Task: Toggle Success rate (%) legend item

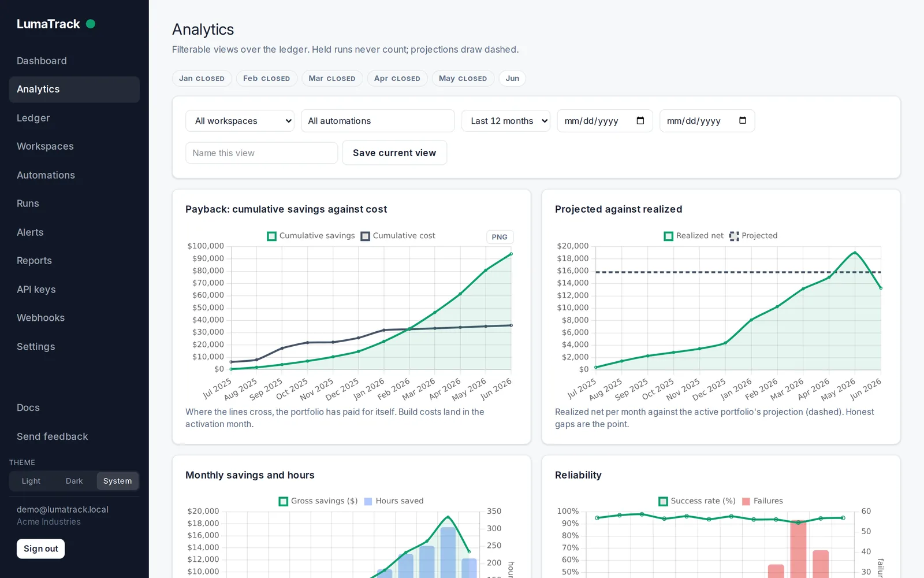Action: tap(697, 501)
